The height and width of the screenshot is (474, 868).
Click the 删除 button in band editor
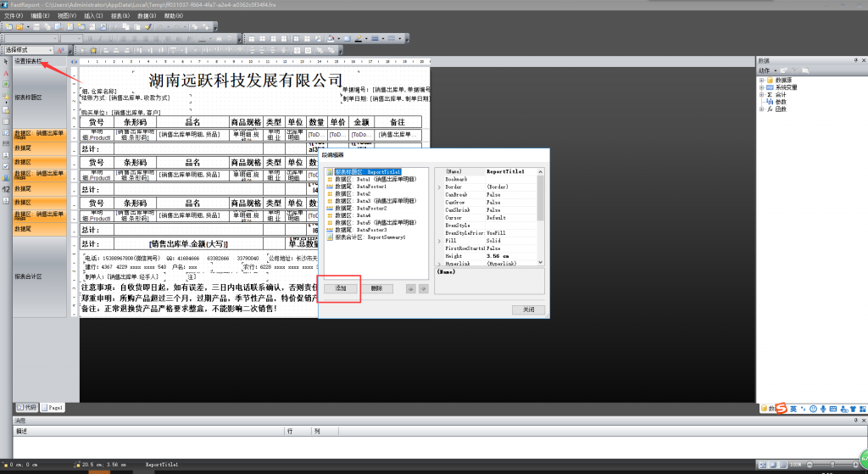376,288
